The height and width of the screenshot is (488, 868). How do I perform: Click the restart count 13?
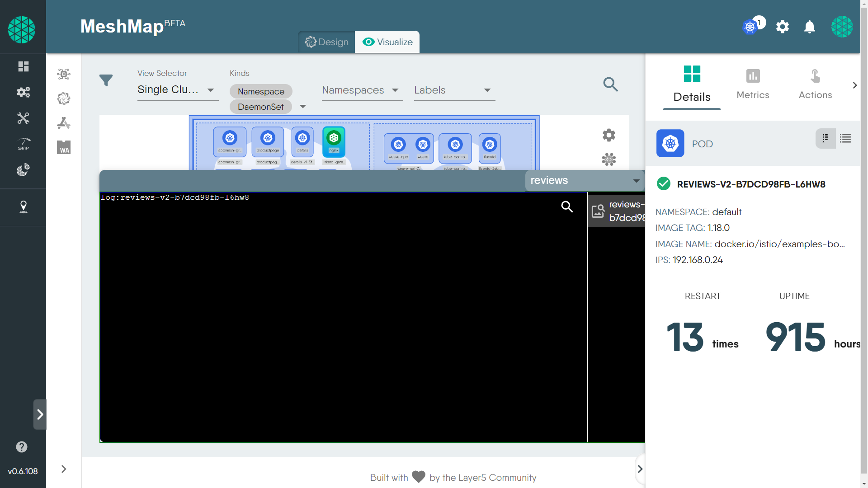click(685, 337)
